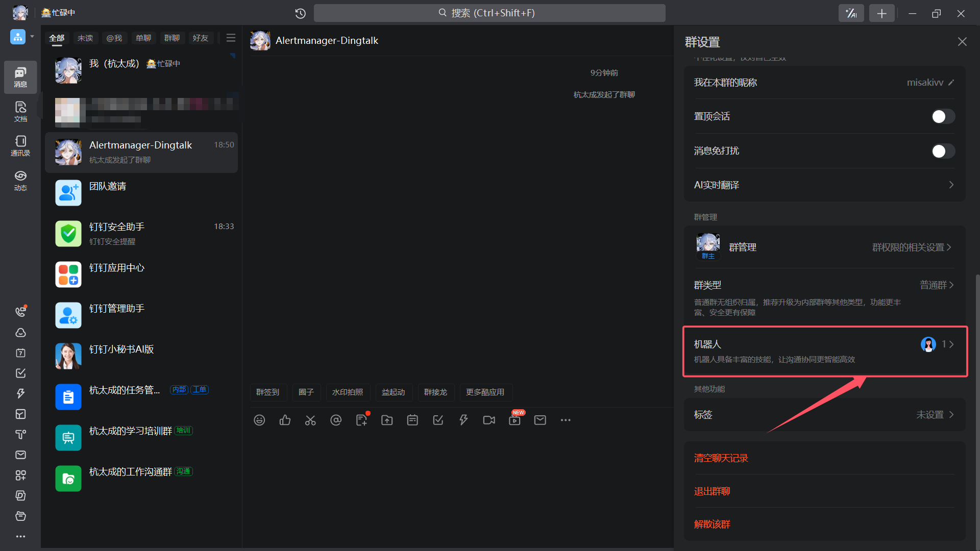The height and width of the screenshot is (551, 980).
Task: Open the Documents (文档) sidebar icon
Action: click(20, 111)
